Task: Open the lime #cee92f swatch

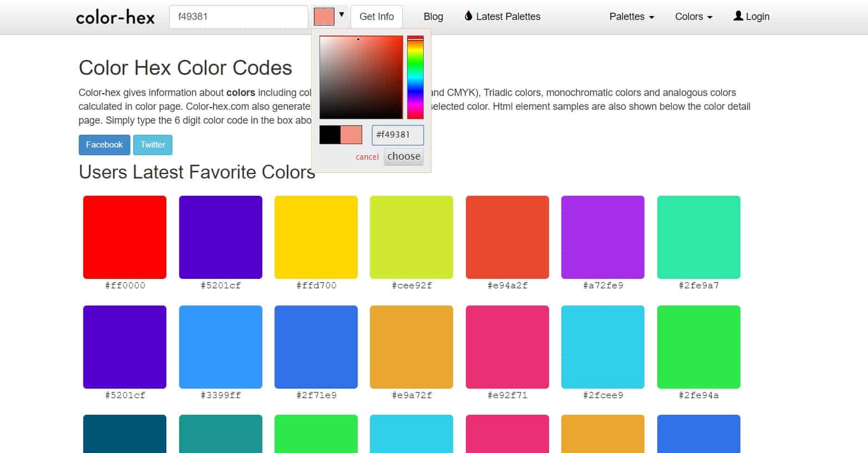Action: [x=412, y=237]
